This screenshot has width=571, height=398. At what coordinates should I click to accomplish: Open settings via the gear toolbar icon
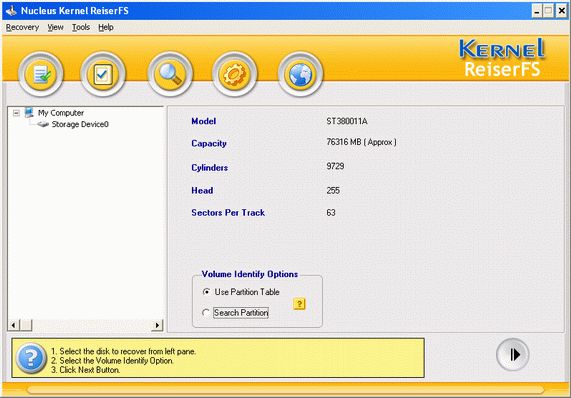(x=235, y=74)
